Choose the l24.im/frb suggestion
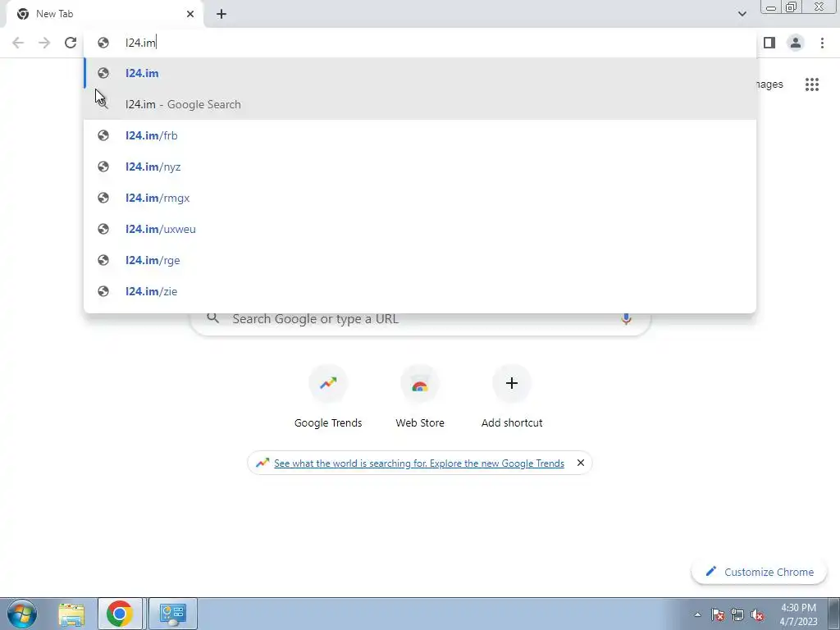Viewport: 840px width, 630px height. coord(420,135)
